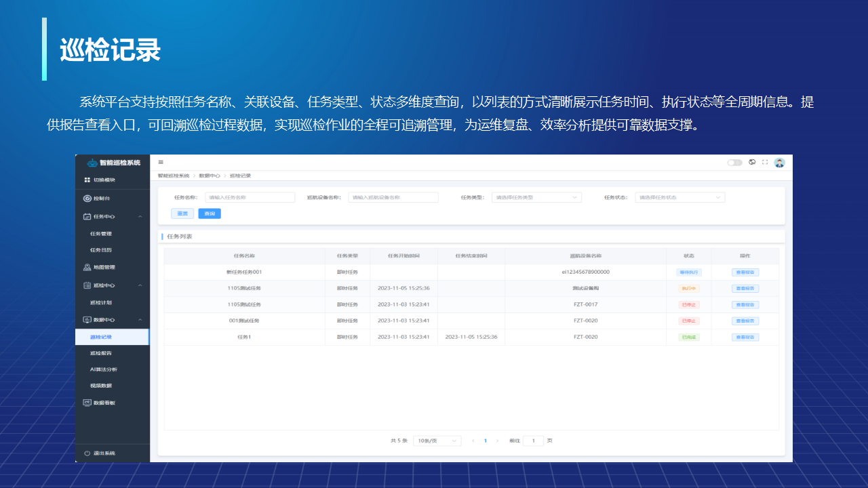View report for the FZT-0017 row
This screenshot has height=488, width=868.
click(745, 304)
